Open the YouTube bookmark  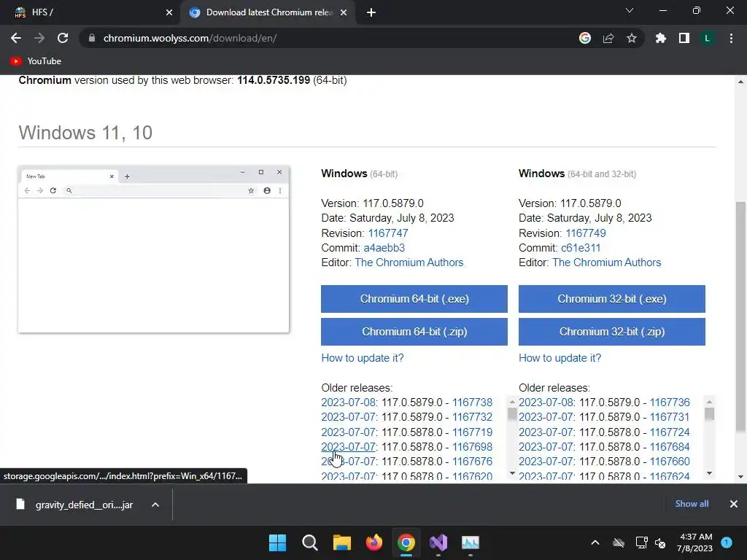[36, 61]
